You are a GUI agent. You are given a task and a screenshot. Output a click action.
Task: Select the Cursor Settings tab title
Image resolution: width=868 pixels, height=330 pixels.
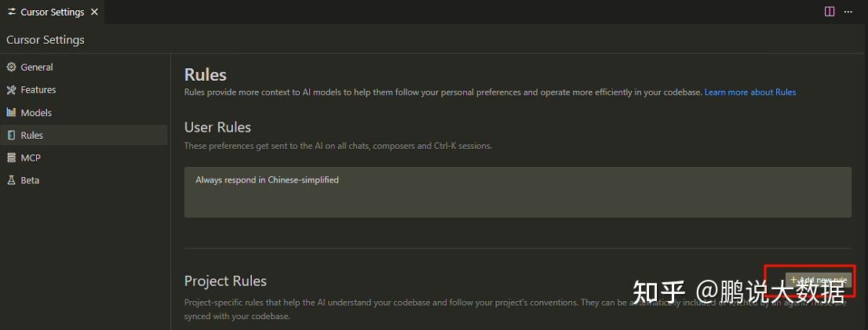[52, 13]
